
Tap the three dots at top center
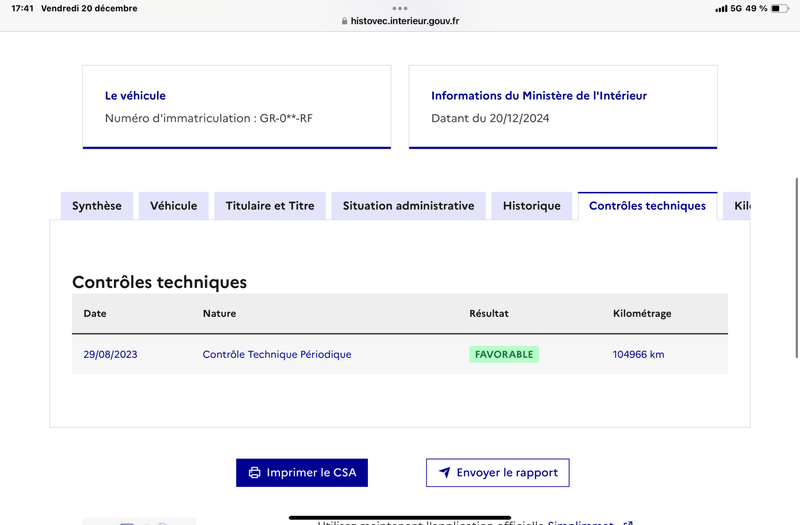(400, 8)
